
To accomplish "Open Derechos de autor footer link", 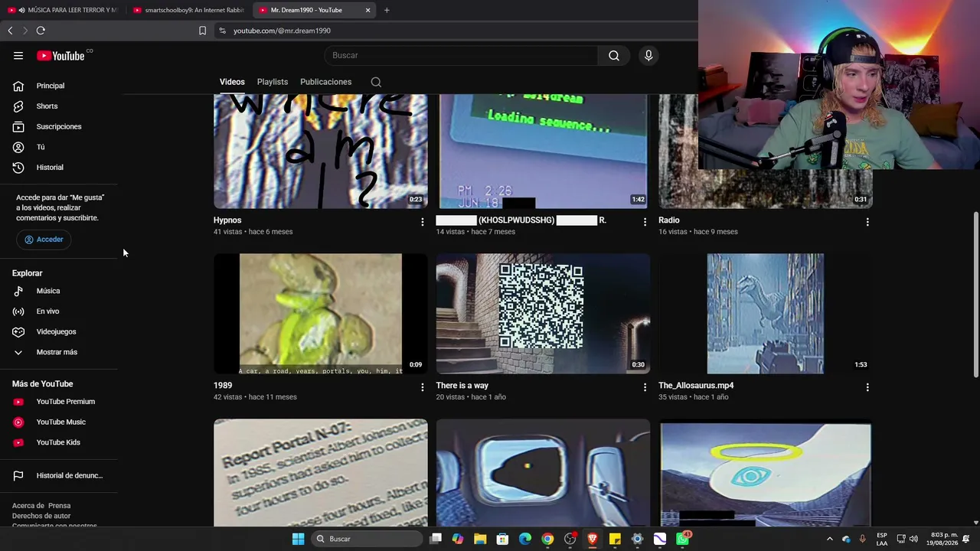I will pyautogui.click(x=41, y=516).
